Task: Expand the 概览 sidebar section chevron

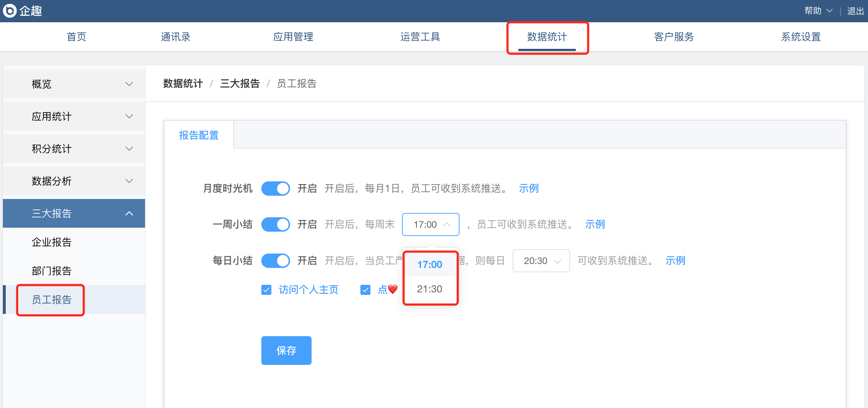Action: (x=129, y=84)
